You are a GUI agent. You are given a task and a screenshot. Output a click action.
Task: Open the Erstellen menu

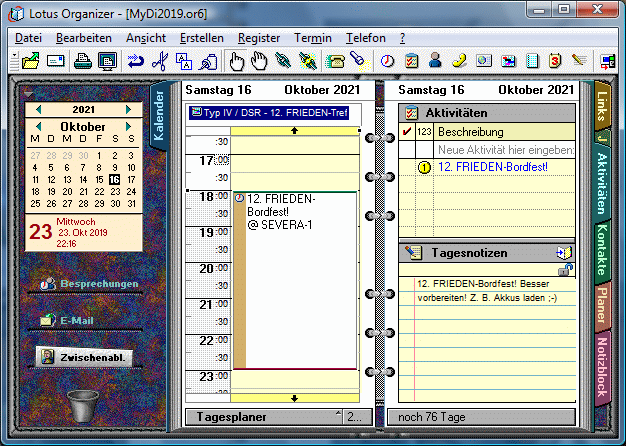pos(202,38)
